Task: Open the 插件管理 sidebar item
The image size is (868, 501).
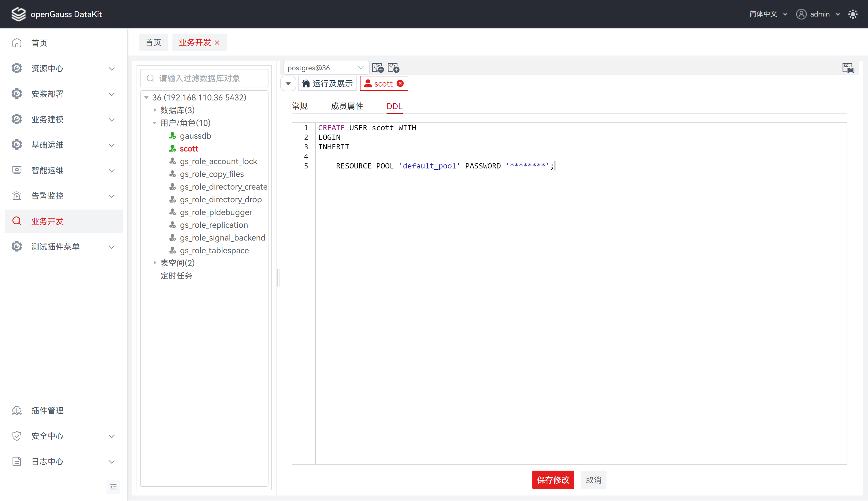Action: [47, 410]
